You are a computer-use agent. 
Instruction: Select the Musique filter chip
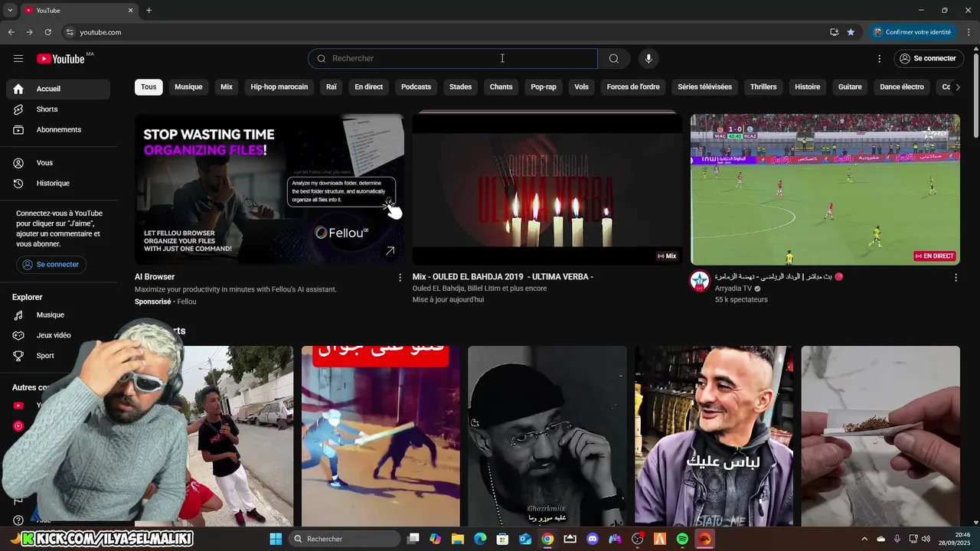click(x=188, y=87)
